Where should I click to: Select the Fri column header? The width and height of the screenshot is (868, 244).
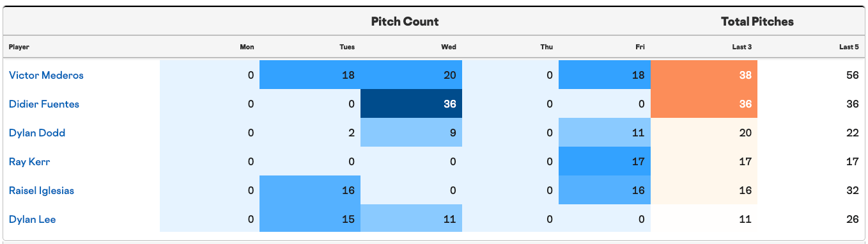point(640,47)
